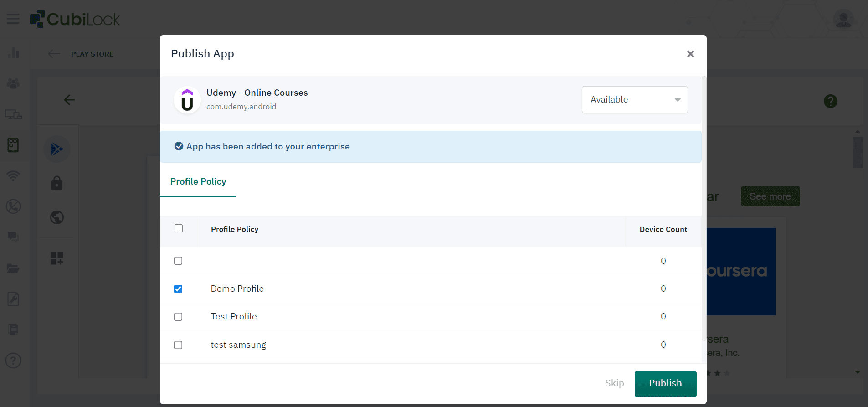Image resolution: width=868 pixels, height=407 pixels.
Task: Check the test samsung checkbox
Action: click(178, 345)
